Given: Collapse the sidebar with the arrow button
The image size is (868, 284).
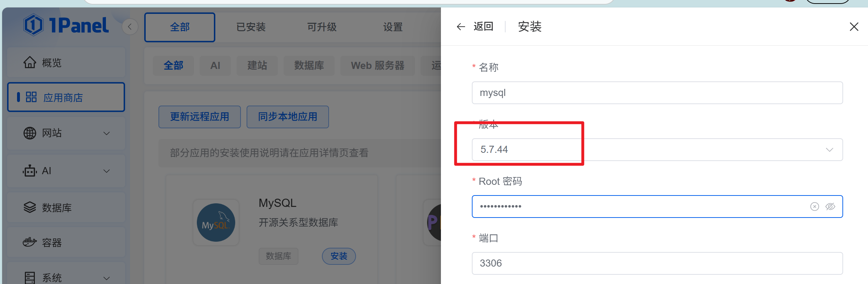Looking at the screenshot, I should pos(130,27).
